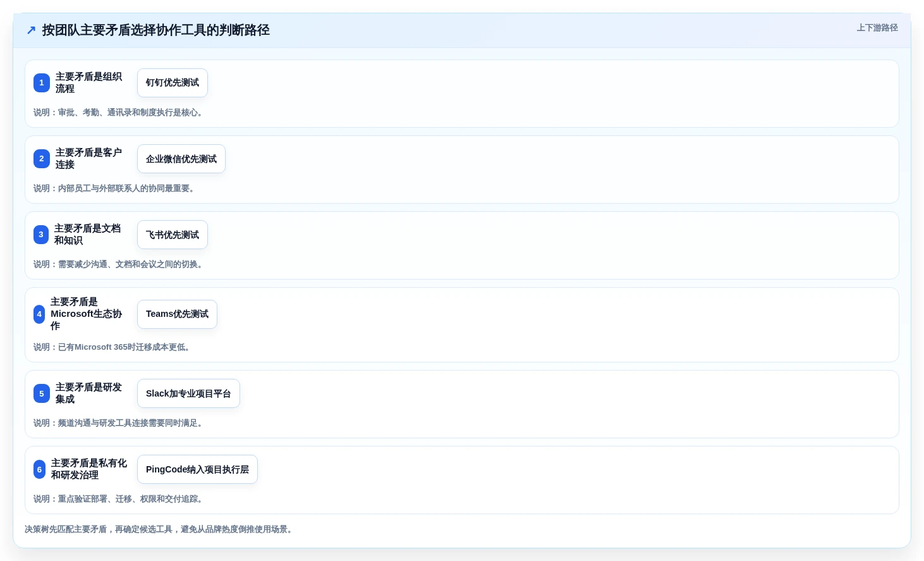The height and width of the screenshot is (561, 924).
Task: Click the text 主要矛盾是组织流程
Action: [x=89, y=83]
